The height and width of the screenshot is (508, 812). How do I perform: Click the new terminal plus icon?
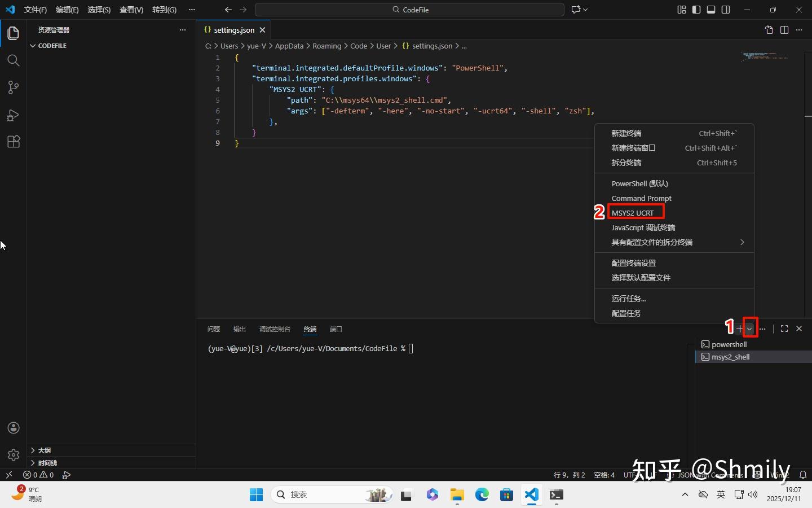739,329
